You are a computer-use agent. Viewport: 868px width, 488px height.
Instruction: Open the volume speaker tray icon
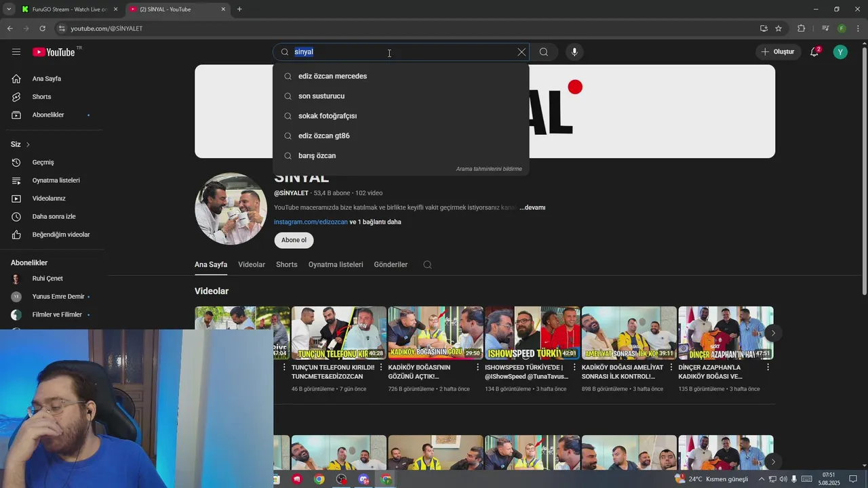click(794, 479)
